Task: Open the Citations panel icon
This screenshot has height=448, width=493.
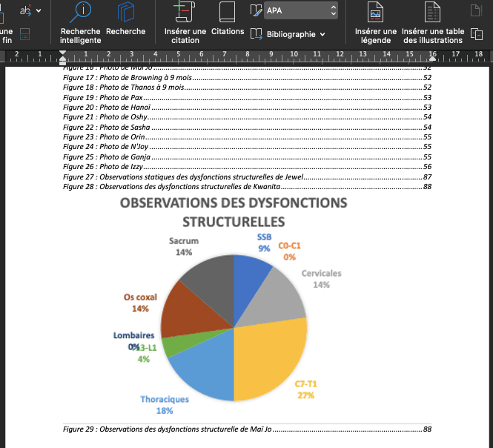Action: coord(228,12)
